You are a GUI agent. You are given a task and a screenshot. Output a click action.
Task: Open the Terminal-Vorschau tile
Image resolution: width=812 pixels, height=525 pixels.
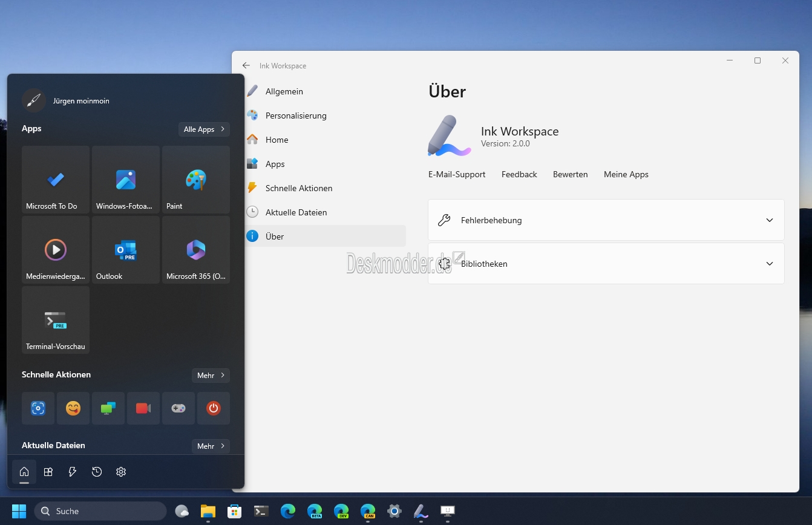click(x=56, y=320)
